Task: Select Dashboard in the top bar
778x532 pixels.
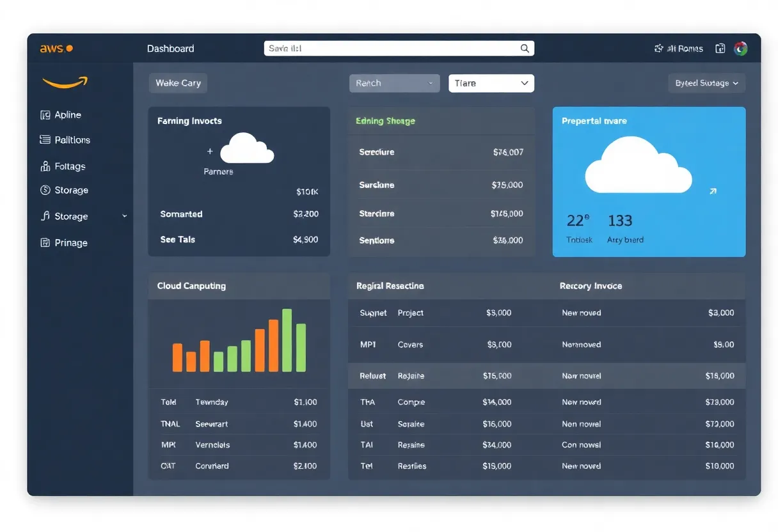Action: 170,49
